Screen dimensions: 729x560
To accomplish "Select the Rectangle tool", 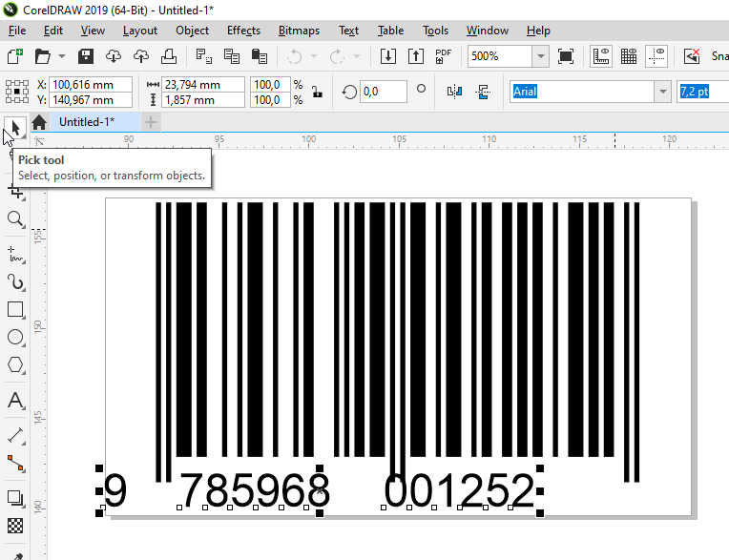I will (15, 309).
